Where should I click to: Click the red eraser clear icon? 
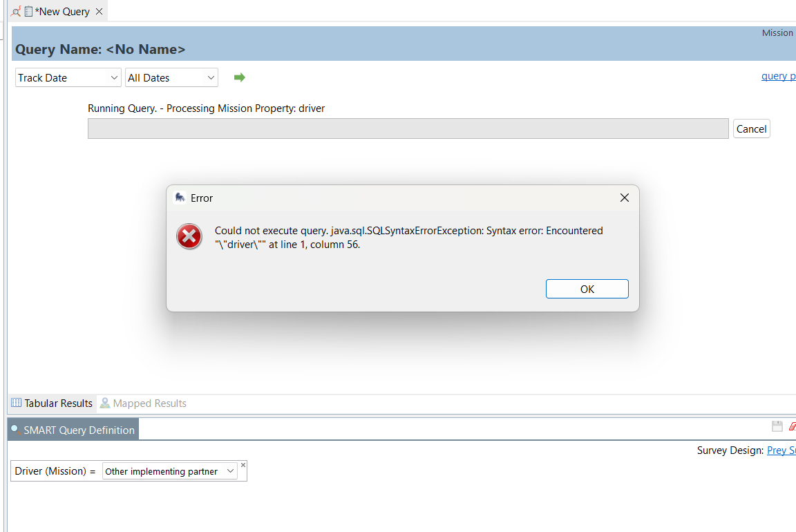[792, 426]
